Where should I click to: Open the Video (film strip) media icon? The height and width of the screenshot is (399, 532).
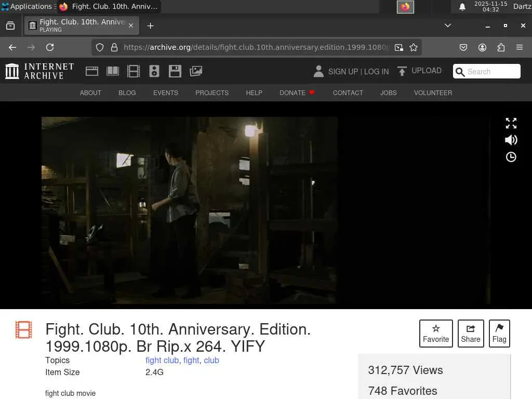point(134,71)
